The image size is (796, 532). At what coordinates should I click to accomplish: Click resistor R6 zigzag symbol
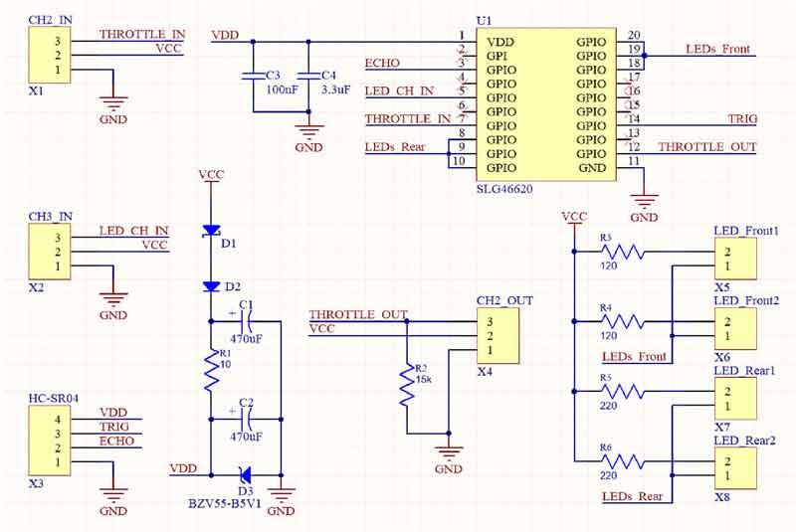tap(623, 461)
